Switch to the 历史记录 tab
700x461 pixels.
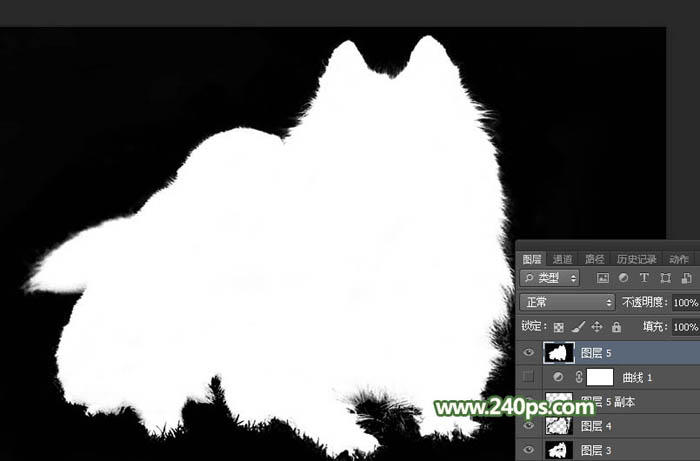636,259
